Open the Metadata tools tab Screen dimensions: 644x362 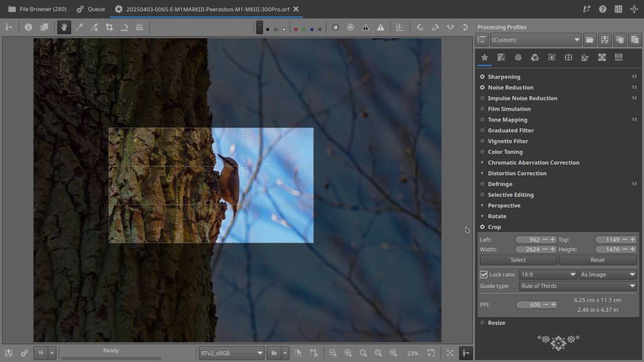pyautogui.click(x=619, y=57)
